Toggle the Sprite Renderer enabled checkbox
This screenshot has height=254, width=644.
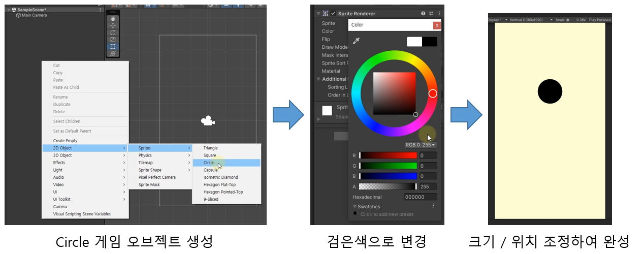point(333,14)
